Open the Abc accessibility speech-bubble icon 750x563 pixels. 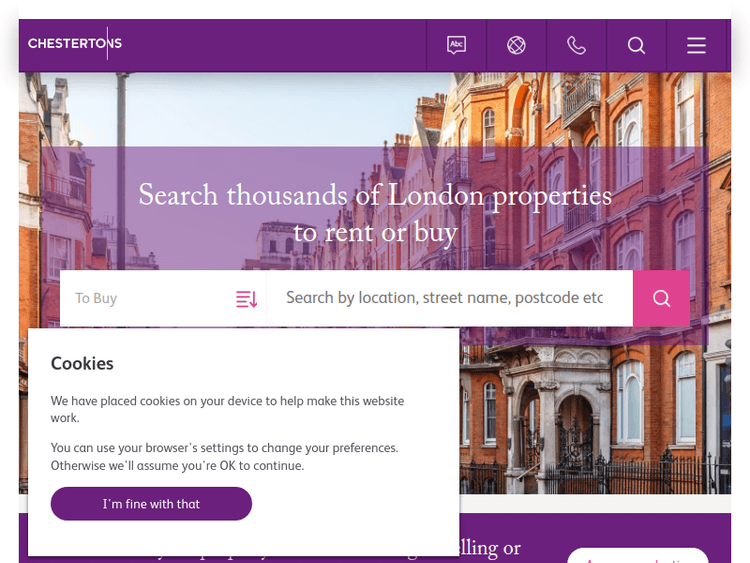[x=456, y=45]
